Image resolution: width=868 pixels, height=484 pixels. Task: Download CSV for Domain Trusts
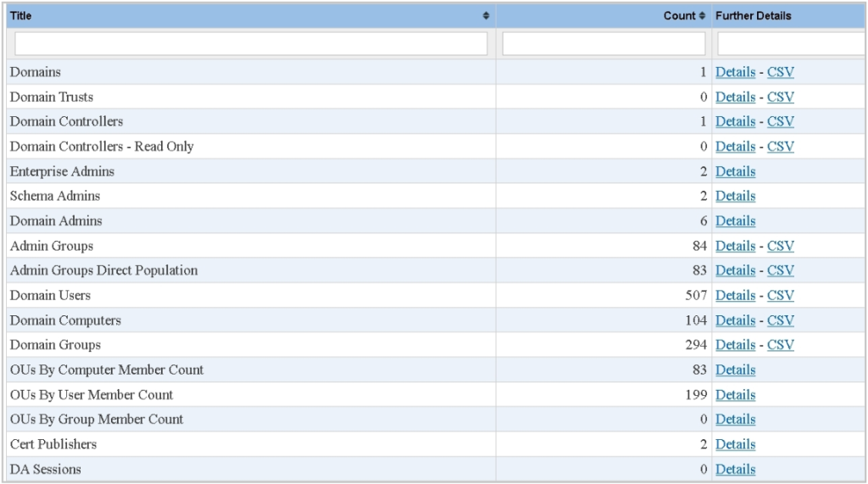(x=780, y=97)
